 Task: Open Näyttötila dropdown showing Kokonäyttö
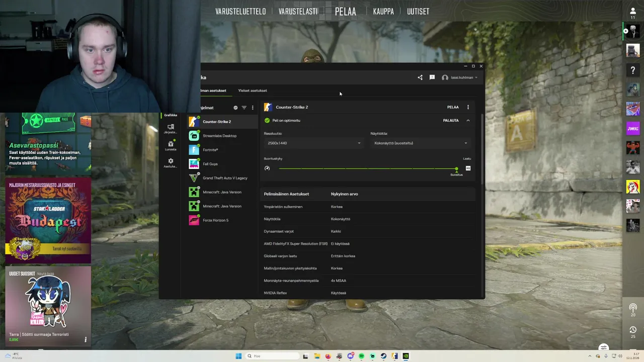click(x=421, y=143)
